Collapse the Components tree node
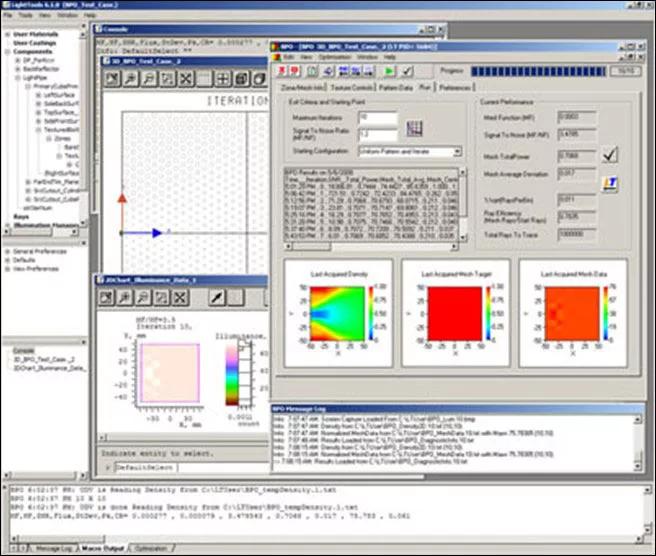 coord(7,51)
